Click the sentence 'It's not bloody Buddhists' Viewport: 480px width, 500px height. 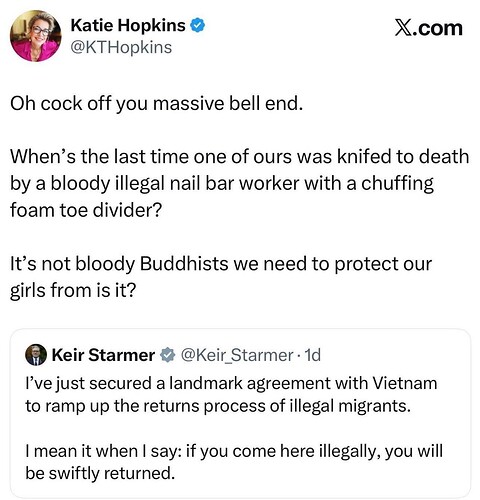[221, 277]
